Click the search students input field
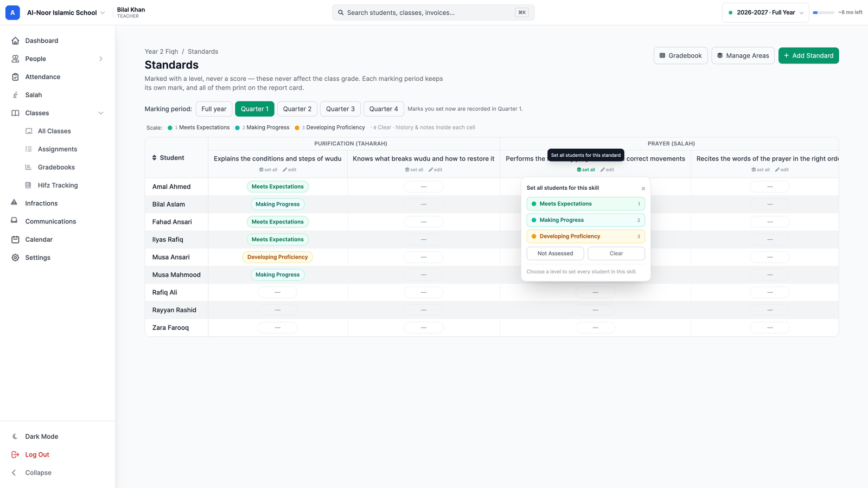 pos(433,12)
